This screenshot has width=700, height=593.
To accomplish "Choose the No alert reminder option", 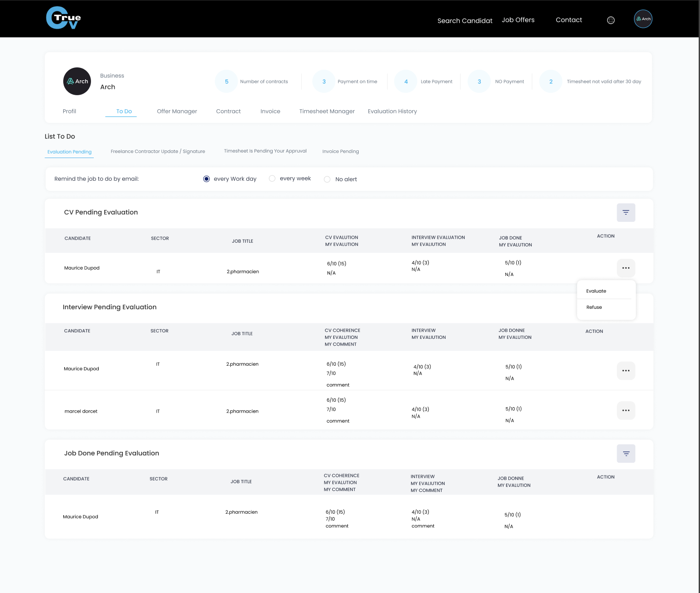I will [x=327, y=179].
